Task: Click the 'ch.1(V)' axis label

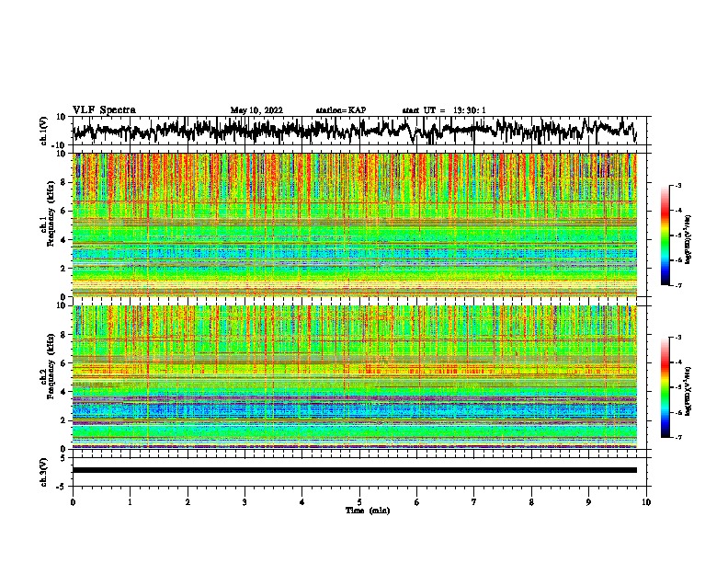Action: [x=44, y=131]
